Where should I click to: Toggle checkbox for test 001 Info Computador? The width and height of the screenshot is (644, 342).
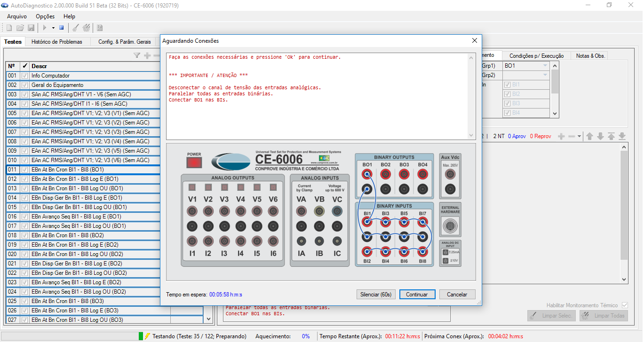coord(24,76)
